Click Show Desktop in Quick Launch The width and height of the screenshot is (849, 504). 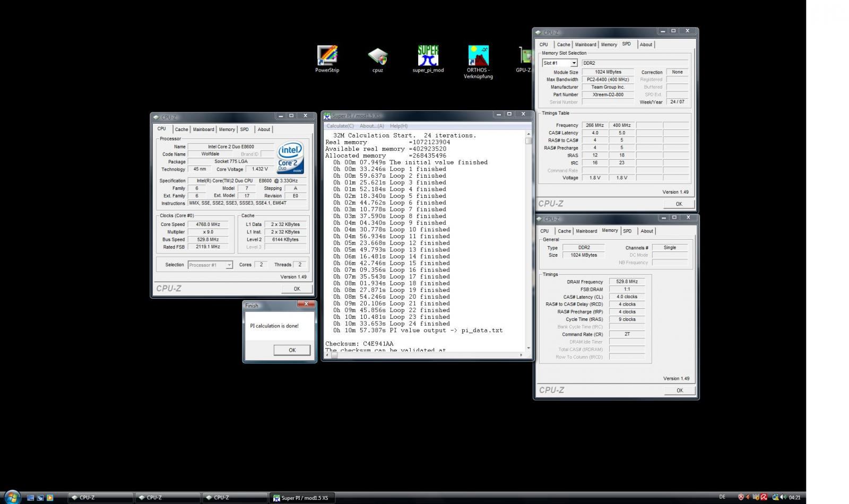point(31,498)
